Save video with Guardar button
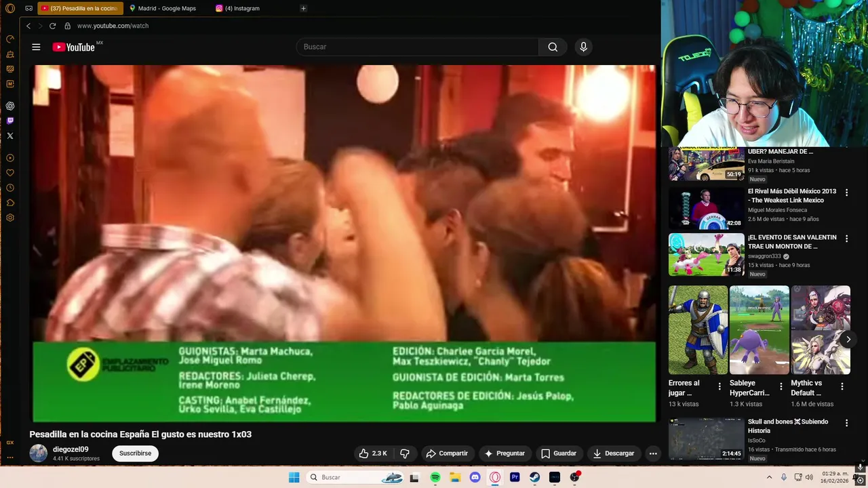Viewport: 868px width, 488px height. point(558,453)
